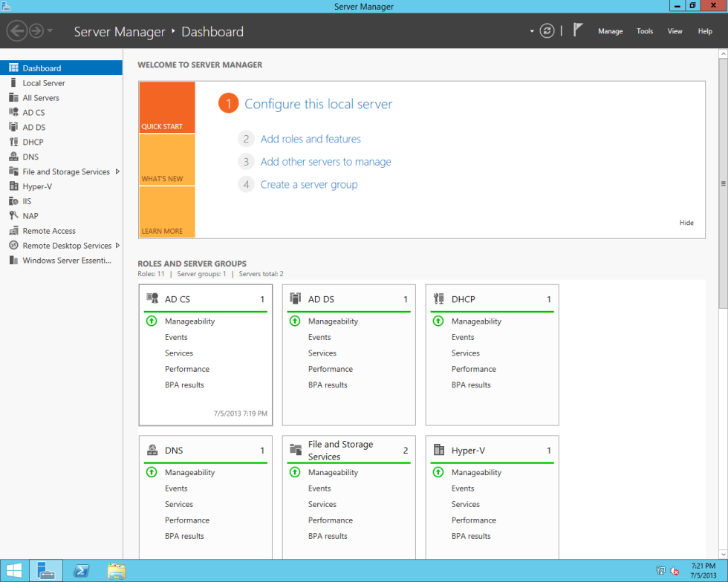728x582 pixels.
Task: Click the AD DS sidebar icon
Action: click(13, 127)
